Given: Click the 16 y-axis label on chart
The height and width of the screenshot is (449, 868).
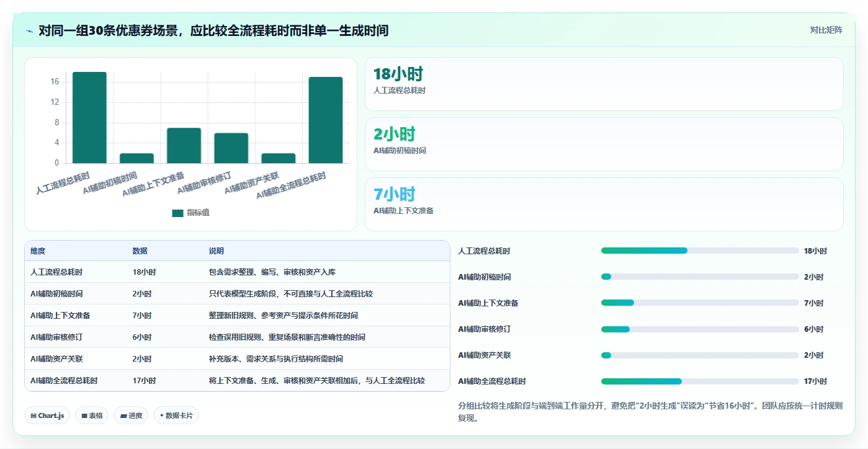Looking at the screenshot, I should pos(55,82).
